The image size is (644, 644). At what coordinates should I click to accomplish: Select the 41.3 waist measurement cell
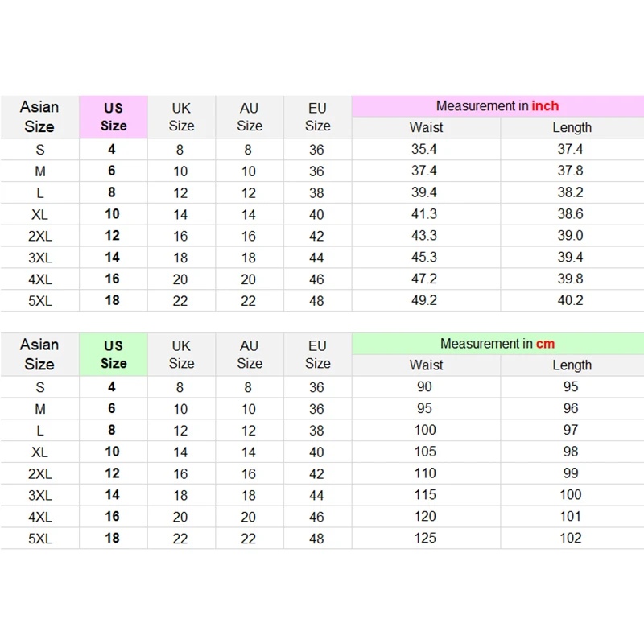coord(426,214)
